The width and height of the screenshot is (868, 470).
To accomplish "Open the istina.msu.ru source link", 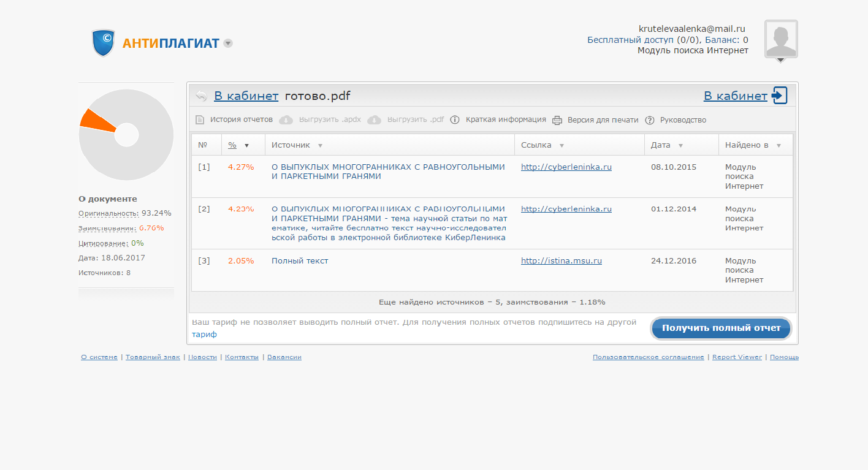I will click(561, 260).
